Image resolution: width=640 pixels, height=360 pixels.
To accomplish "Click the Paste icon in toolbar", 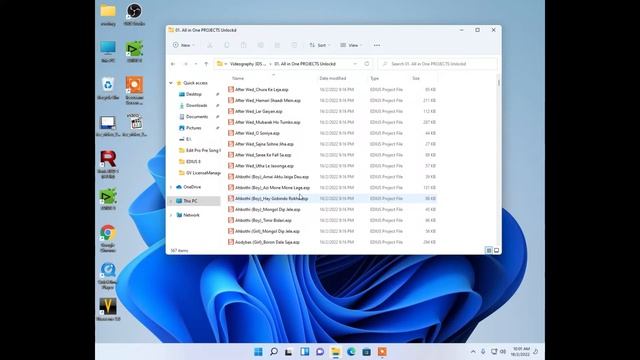I will point(244,45).
